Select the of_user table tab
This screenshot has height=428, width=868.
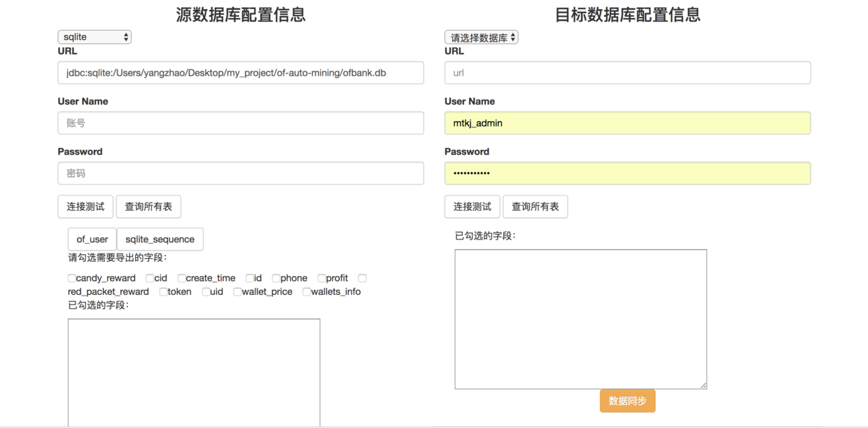[x=92, y=240]
